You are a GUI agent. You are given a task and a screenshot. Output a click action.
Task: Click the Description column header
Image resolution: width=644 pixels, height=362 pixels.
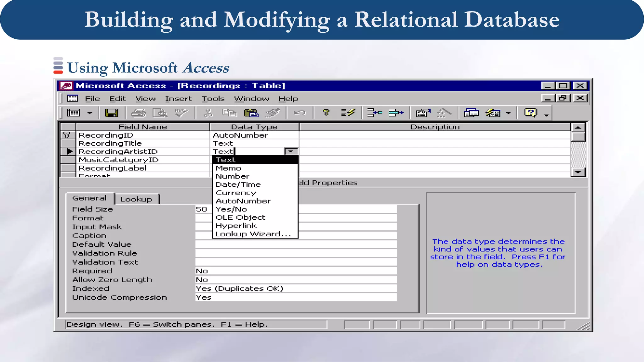coord(435,127)
